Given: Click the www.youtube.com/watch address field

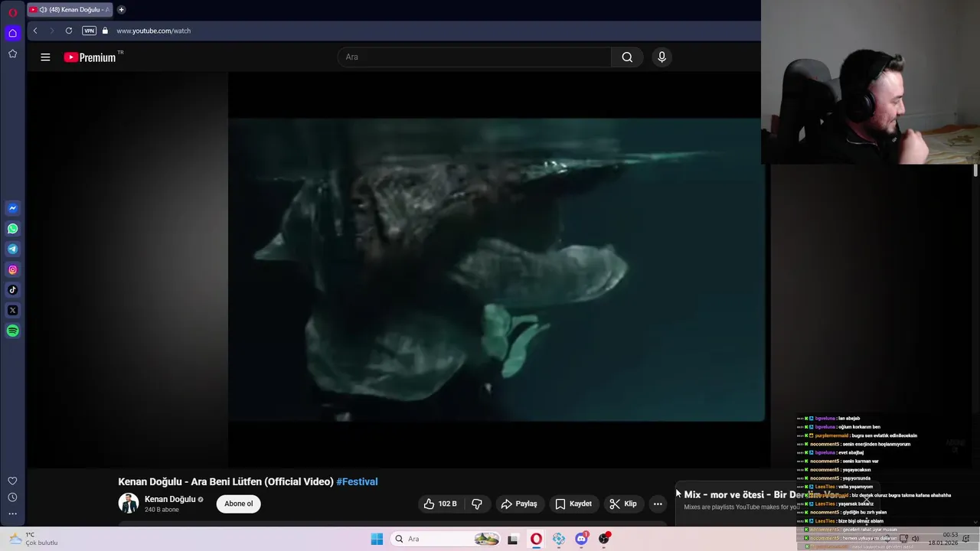Looking at the screenshot, I should (x=153, y=31).
